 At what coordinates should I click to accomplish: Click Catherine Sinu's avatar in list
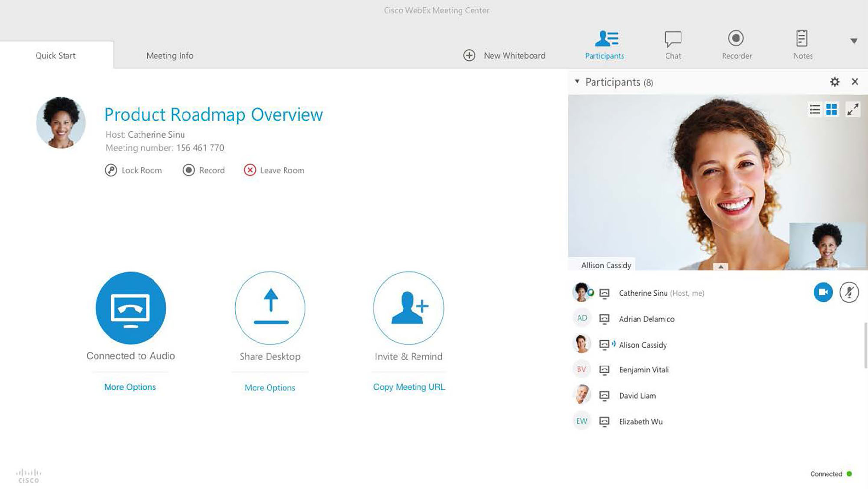582,292
